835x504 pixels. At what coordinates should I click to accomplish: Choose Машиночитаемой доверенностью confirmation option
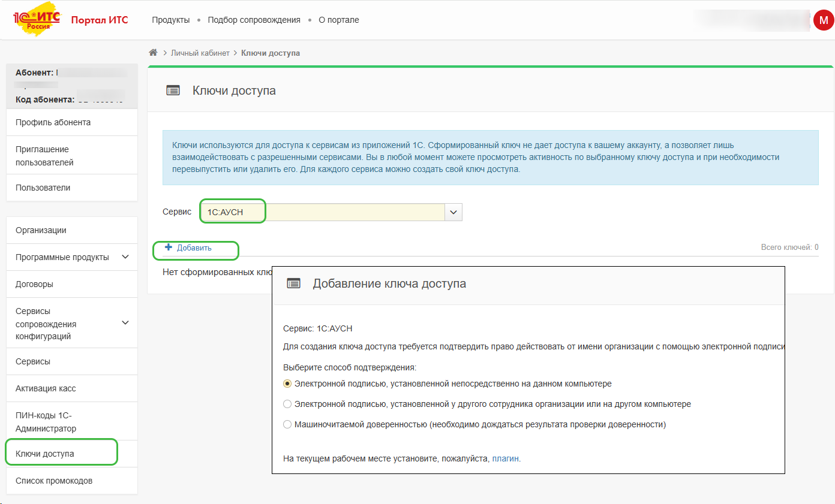(287, 424)
